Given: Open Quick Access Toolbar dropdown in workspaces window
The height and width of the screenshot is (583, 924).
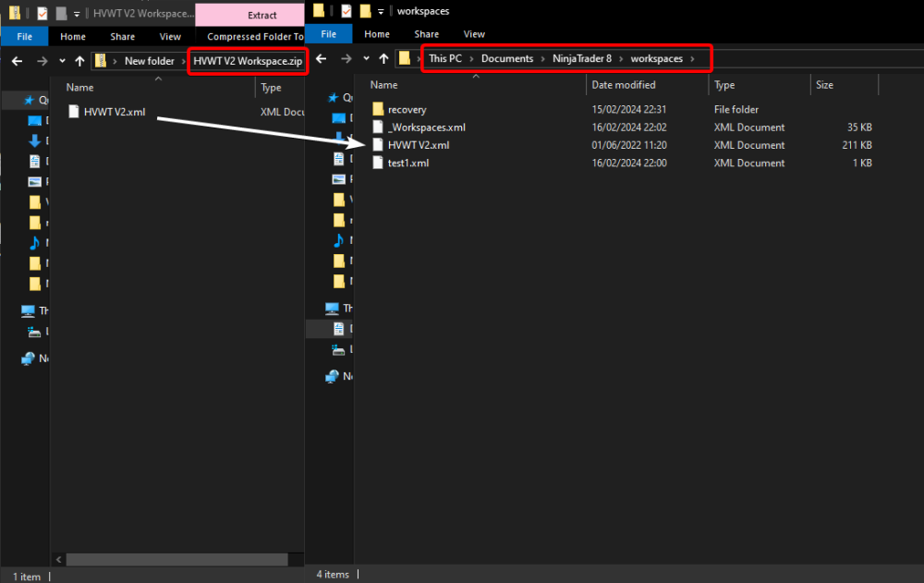Looking at the screenshot, I should coord(380,12).
